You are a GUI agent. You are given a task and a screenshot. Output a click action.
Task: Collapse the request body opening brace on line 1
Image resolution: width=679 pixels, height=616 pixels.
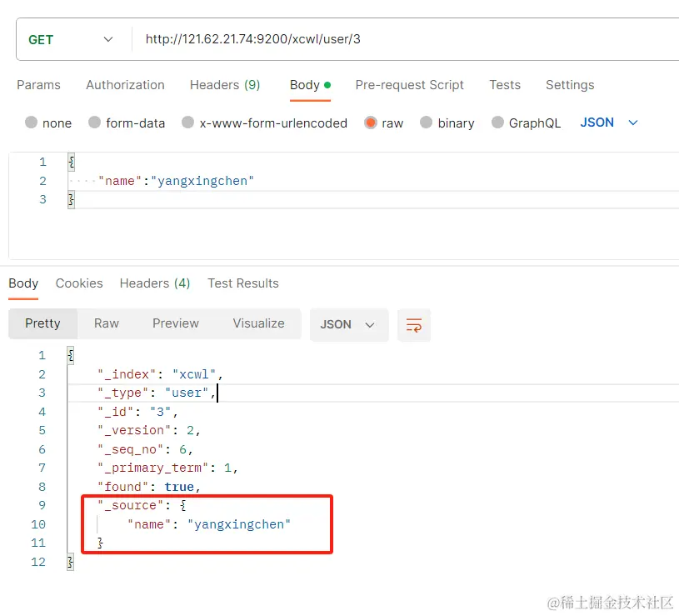(72, 163)
